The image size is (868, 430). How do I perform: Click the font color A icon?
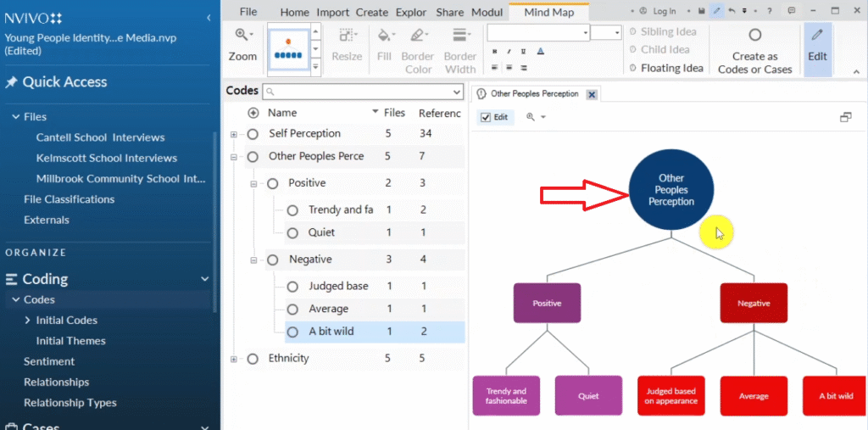[540, 51]
